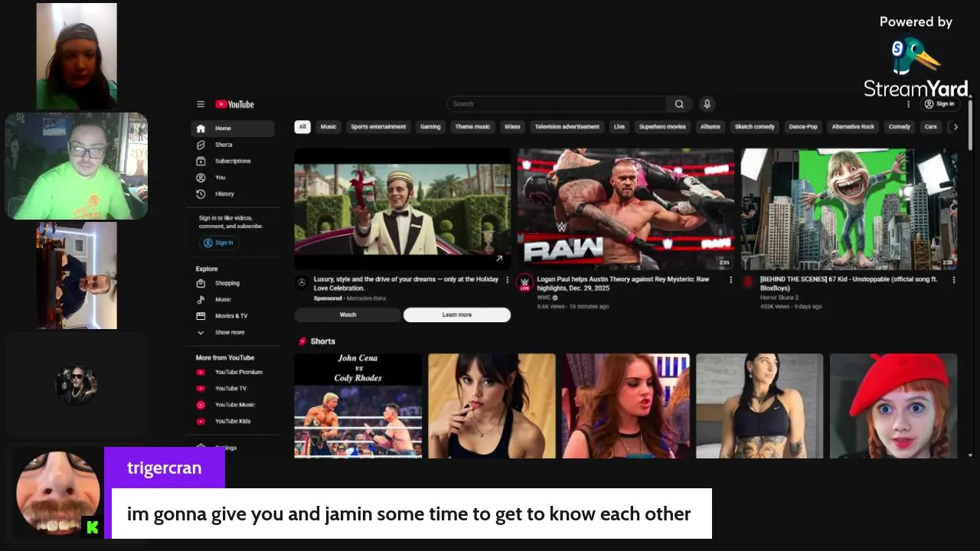Open the 67 Kid Unstoppable video title
Screen dimensions: 980x551
pyautogui.click(x=848, y=283)
